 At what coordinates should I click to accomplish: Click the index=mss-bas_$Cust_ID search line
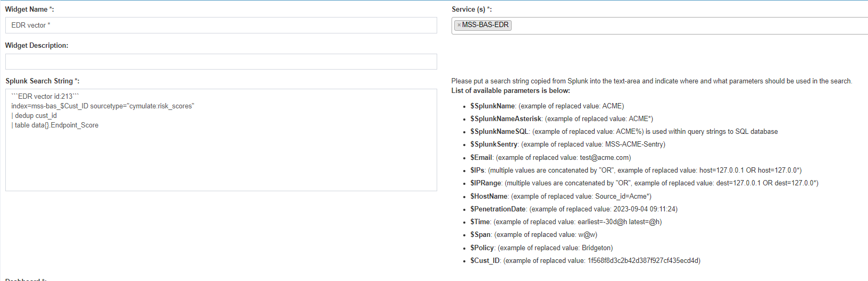pos(103,106)
